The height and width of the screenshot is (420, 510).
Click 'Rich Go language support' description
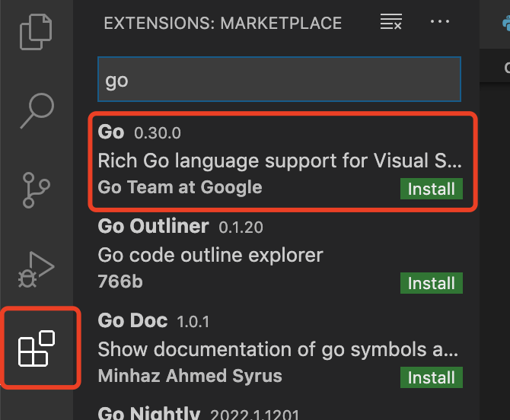click(x=279, y=161)
